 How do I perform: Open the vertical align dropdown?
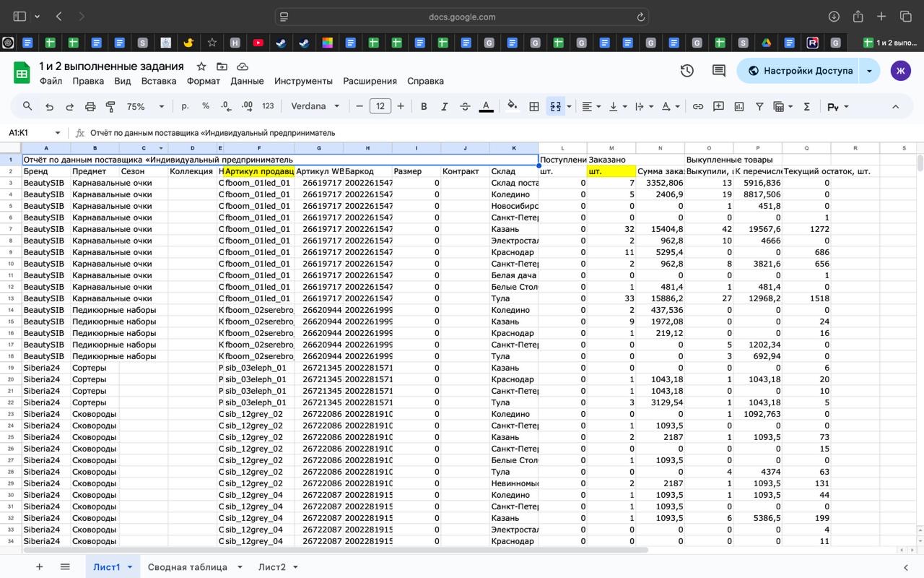click(617, 106)
